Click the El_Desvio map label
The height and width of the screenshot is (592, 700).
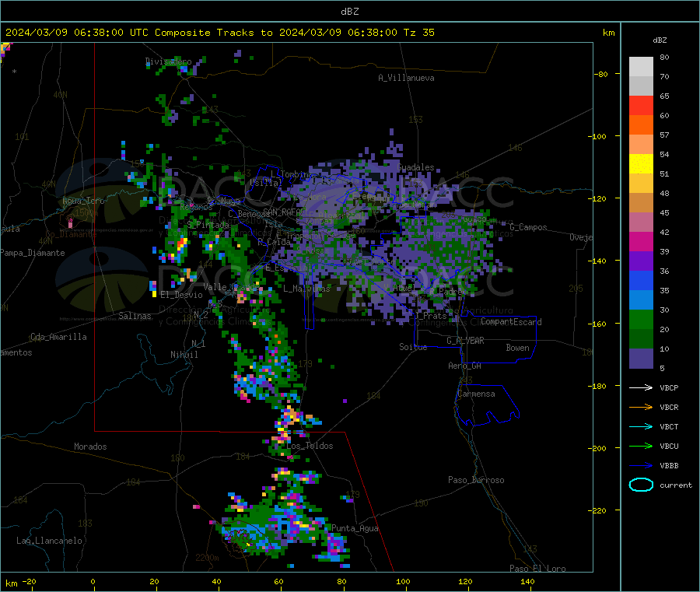181,295
